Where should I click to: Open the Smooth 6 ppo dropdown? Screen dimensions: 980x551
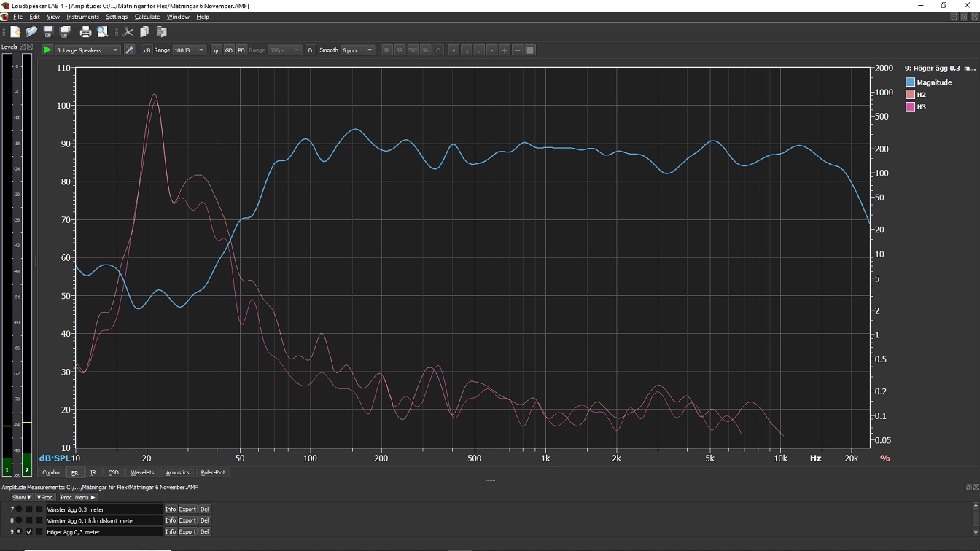[357, 50]
